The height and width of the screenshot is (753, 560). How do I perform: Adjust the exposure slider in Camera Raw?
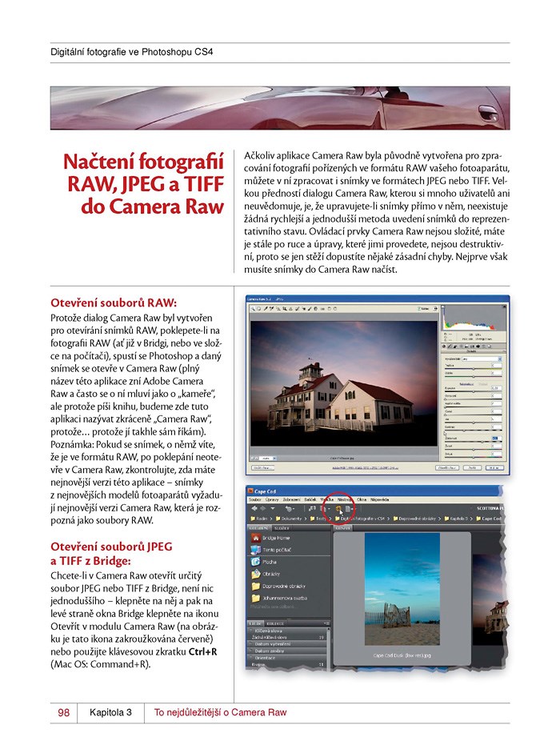tap(473, 391)
